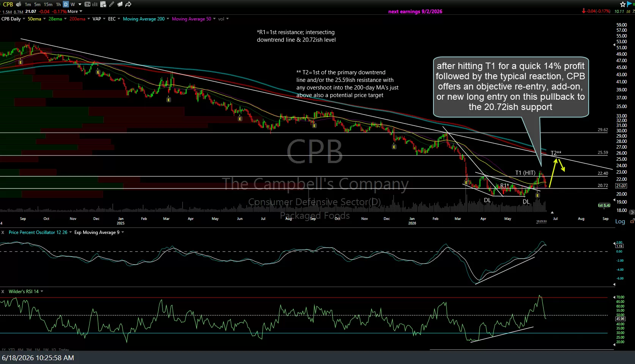635x364 pixels.
Task: Toggle the Log scale button
Action: point(620,221)
